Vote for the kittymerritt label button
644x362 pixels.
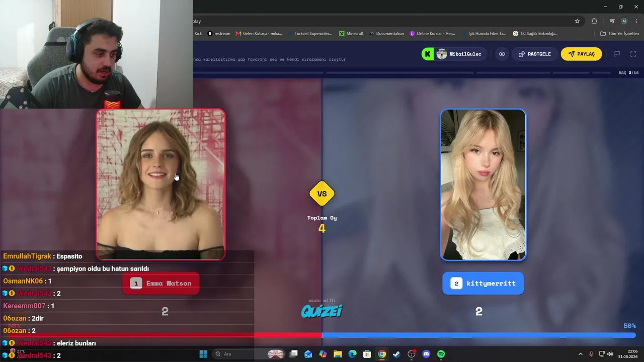[483, 284]
